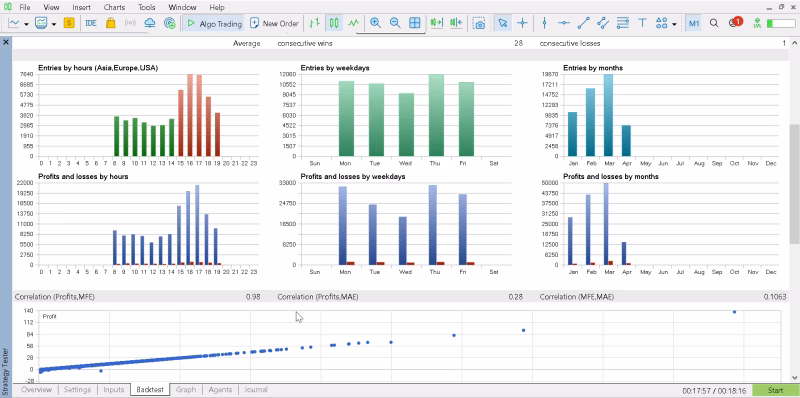Open the Market shopping bag icon
This screenshot has height=398, width=800.
coord(110,23)
